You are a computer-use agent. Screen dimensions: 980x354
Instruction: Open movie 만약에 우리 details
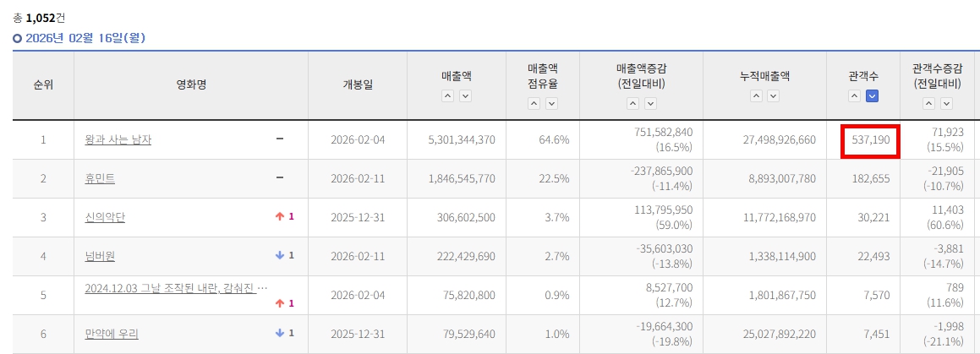112,334
